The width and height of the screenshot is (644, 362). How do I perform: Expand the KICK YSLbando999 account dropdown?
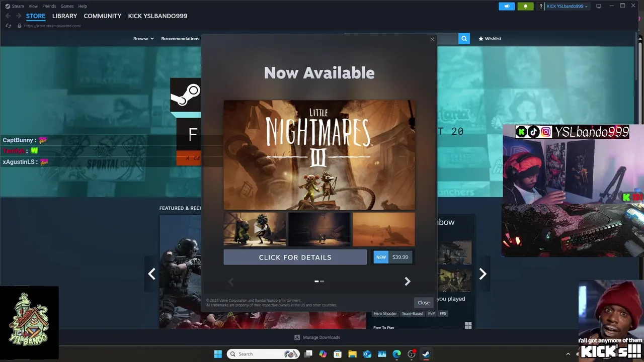[567, 6]
